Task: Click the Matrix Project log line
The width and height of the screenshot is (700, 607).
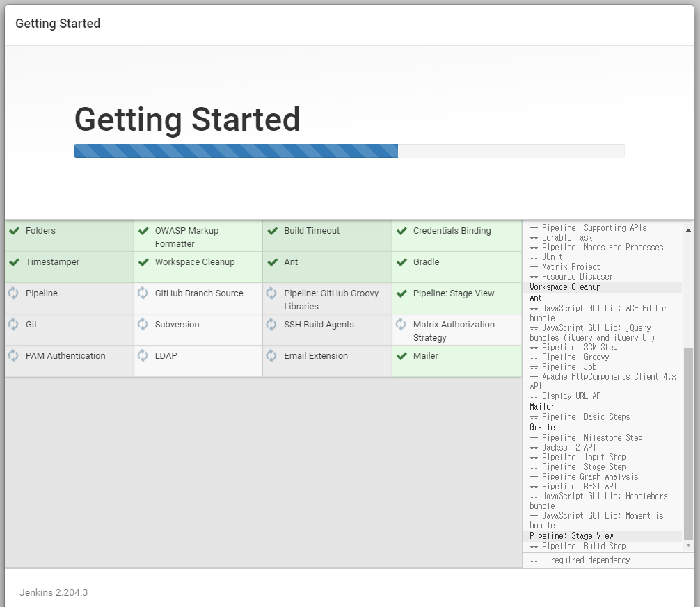Action: (x=565, y=267)
